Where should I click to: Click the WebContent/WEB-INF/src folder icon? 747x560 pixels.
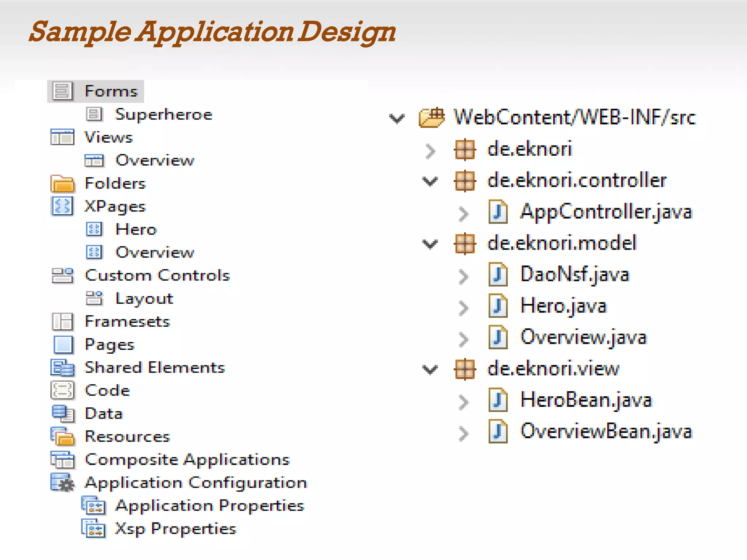[431, 117]
